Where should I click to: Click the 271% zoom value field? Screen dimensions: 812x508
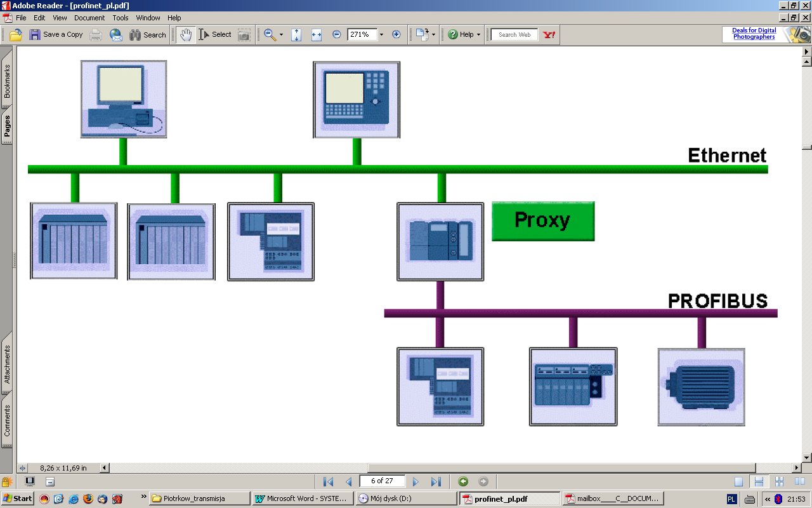tap(362, 35)
